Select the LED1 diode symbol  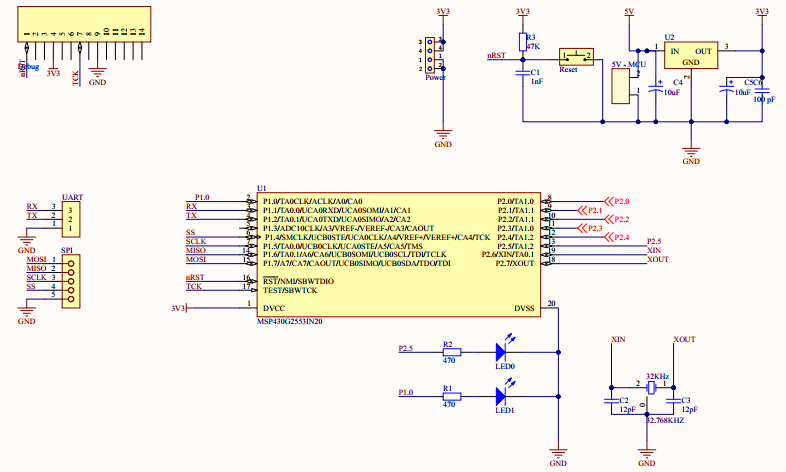click(501, 396)
